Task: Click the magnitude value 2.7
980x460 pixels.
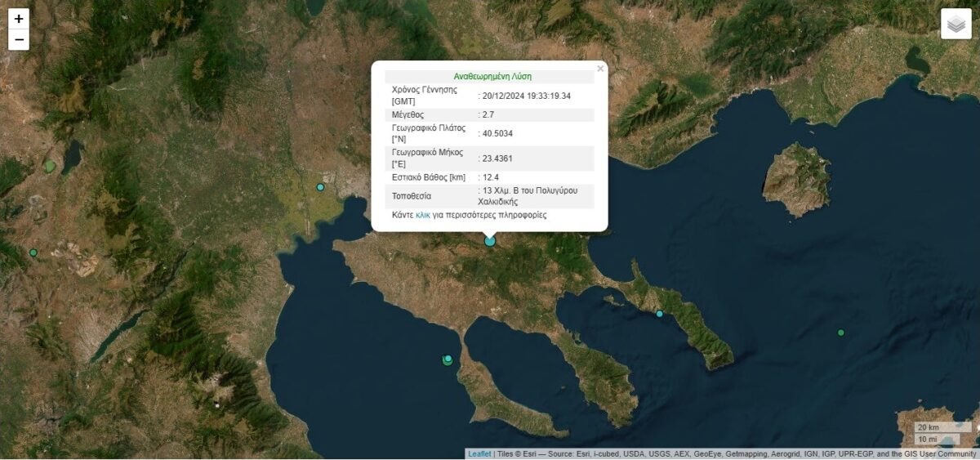Action: click(490, 115)
